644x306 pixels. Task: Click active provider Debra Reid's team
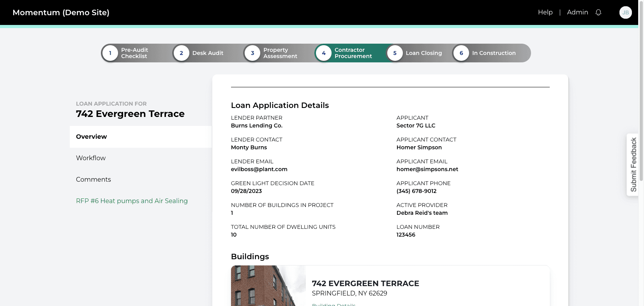click(x=422, y=213)
